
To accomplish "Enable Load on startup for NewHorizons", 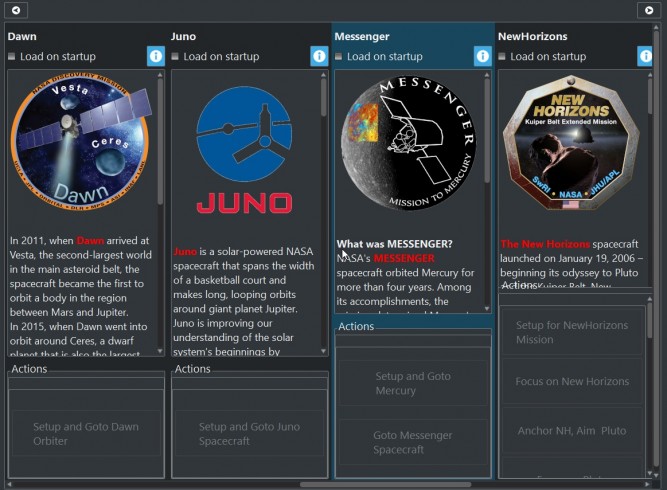I will click(x=502, y=56).
